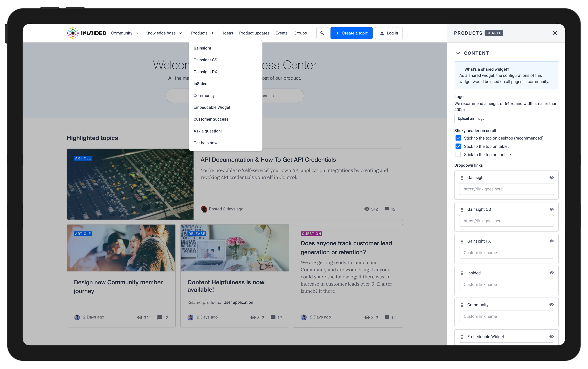Toggle visibility of Embeddable Widget link
This screenshot has width=588, height=369.
(551, 337)
